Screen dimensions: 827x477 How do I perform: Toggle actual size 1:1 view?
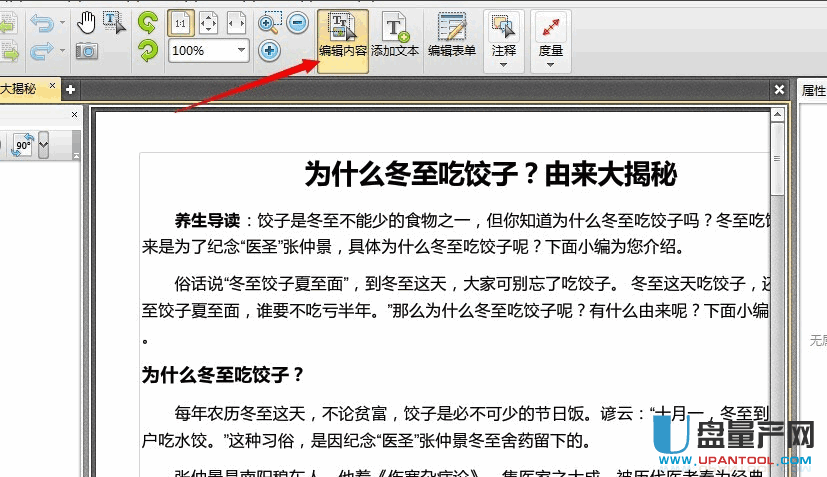click(x=181, y=22)
